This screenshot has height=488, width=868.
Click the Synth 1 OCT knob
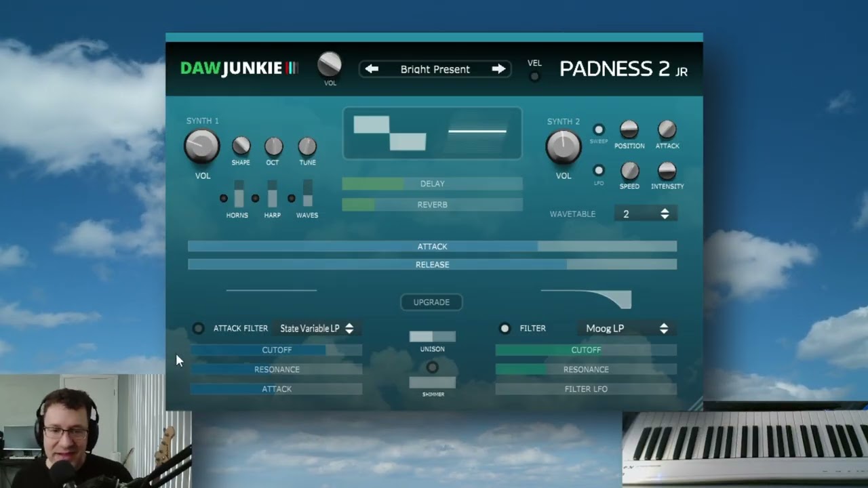tap(273, 146)
